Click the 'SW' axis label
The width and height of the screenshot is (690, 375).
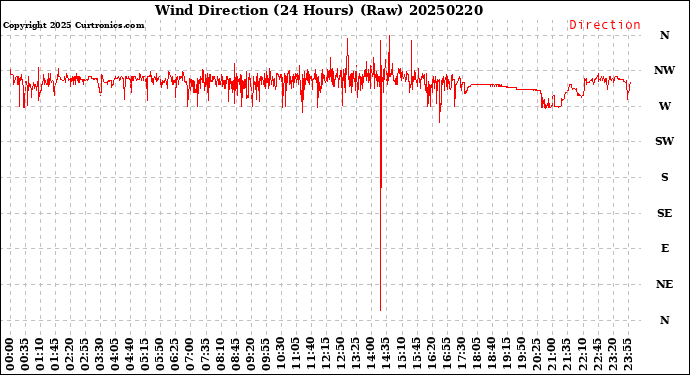(x=664, y=141)
